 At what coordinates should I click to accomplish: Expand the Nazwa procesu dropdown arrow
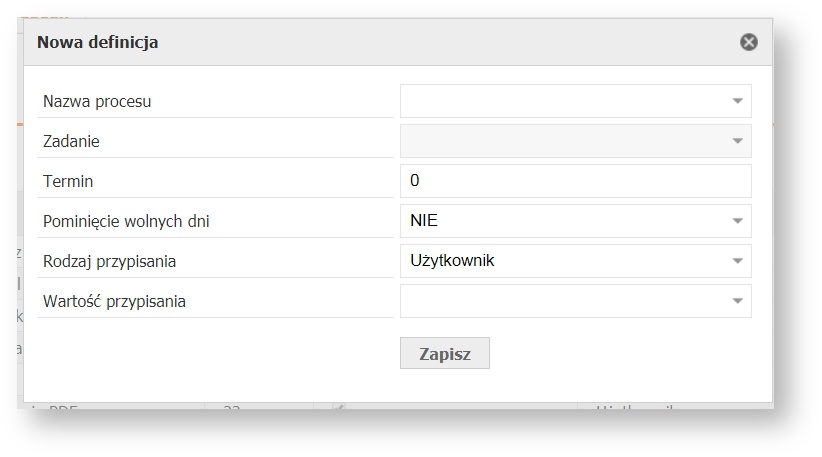[737, 101]
